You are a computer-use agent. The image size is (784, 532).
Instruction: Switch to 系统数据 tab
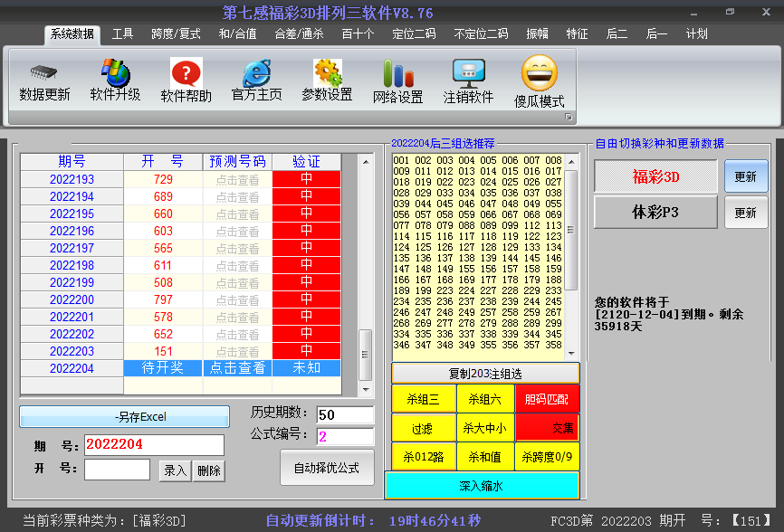pyautogui.click(x=72, y=34)
